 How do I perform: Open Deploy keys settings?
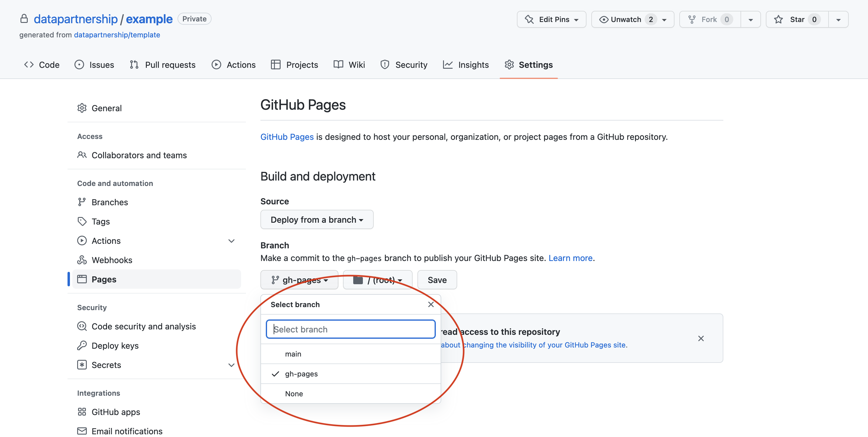click(x=115, y=345)
